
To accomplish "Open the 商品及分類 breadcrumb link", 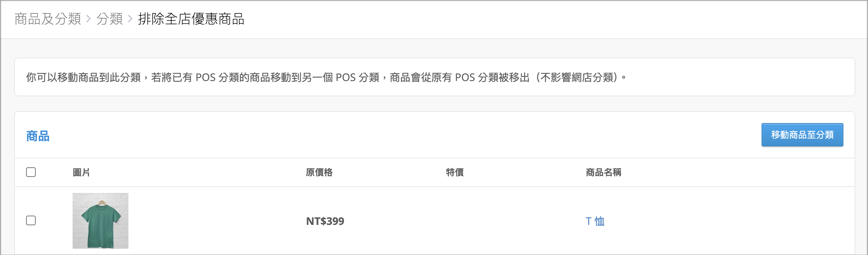I will point(48,19).
